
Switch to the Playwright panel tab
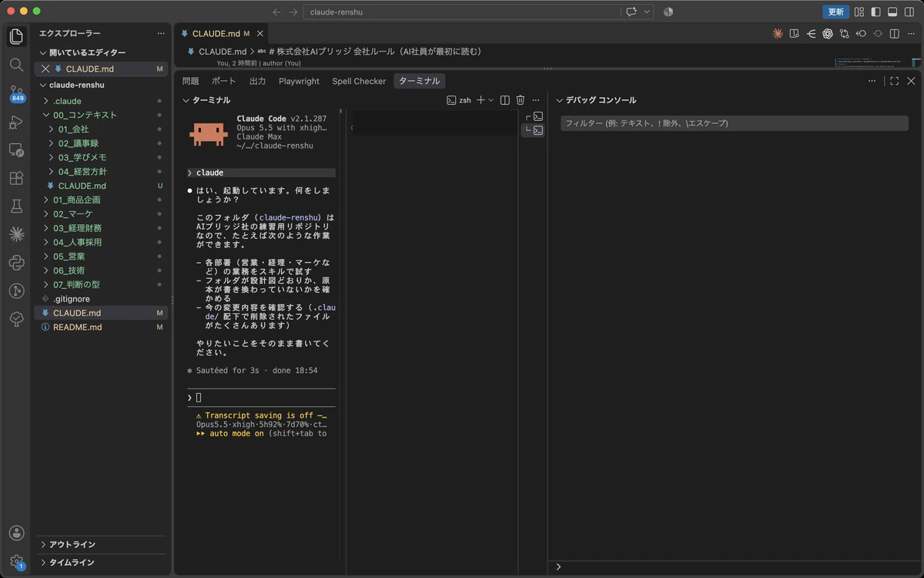pos(299,81)
